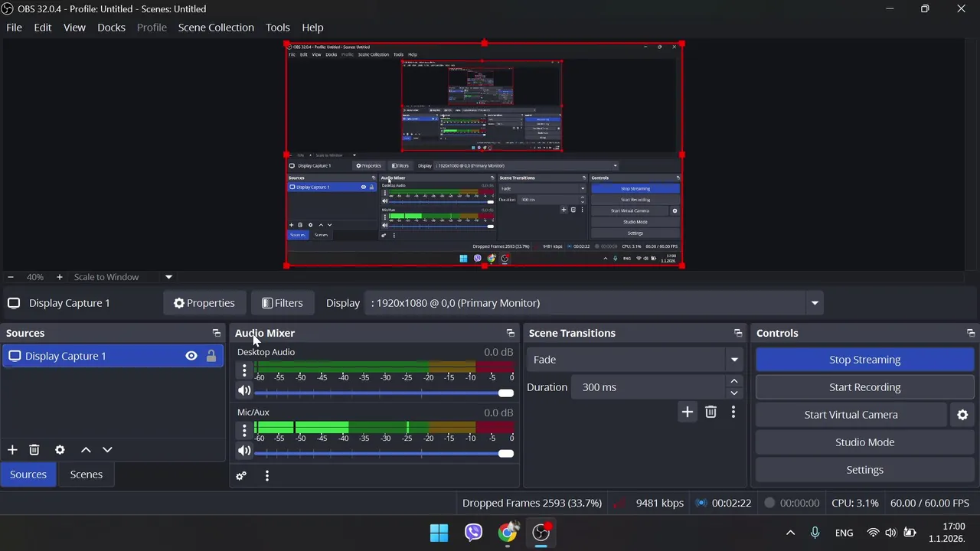Screen dimensions: 980x551
Task: Toggle lock on Display Capture 1
Action: click(211, 356)
